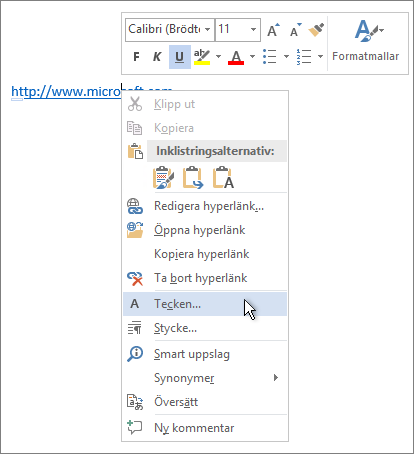Open the Formatmallar styles button
Screen dimensions: 414x454
point(366,42)
